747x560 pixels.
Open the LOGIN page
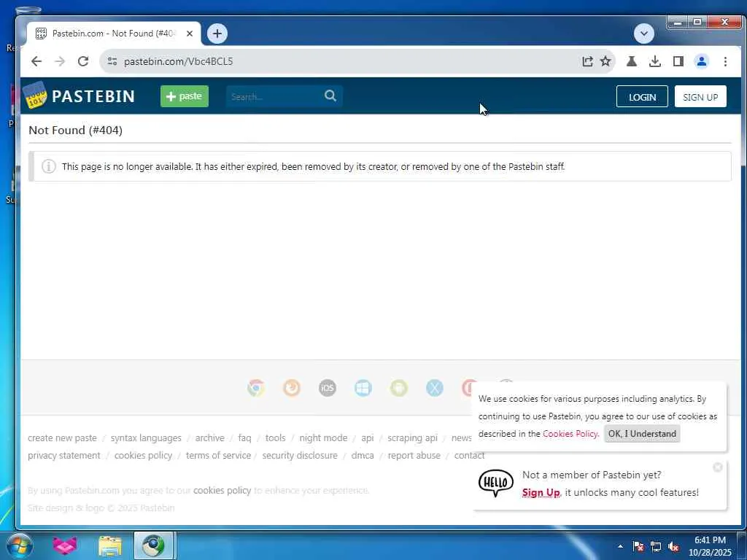[642, 97]
